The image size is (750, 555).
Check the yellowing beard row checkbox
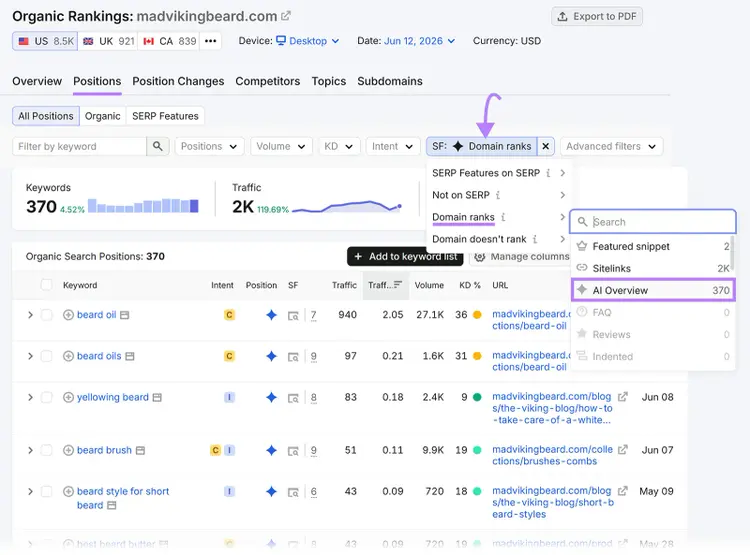point(46,397)
